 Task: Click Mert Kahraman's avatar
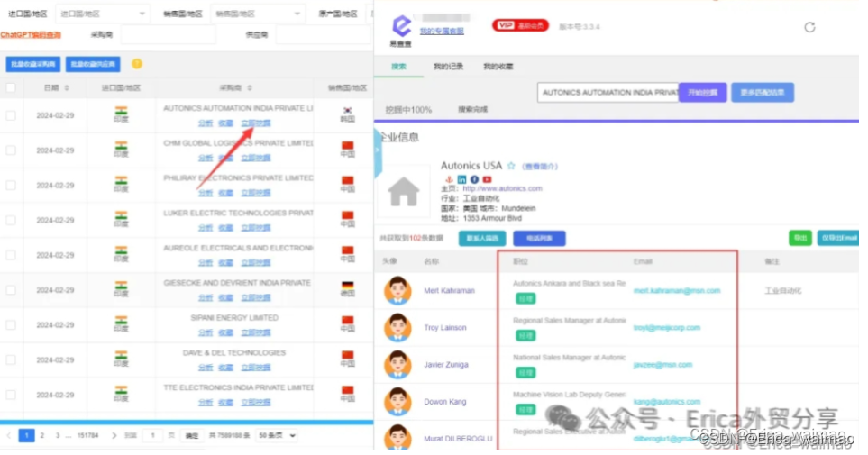397,291
